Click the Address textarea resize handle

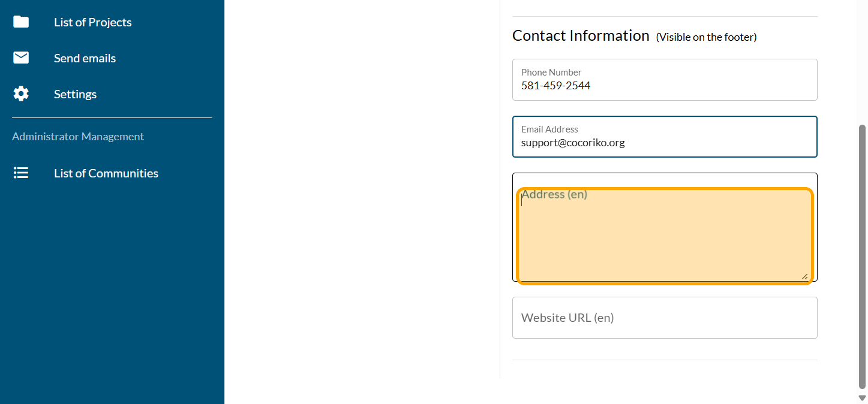coord(804,276)
